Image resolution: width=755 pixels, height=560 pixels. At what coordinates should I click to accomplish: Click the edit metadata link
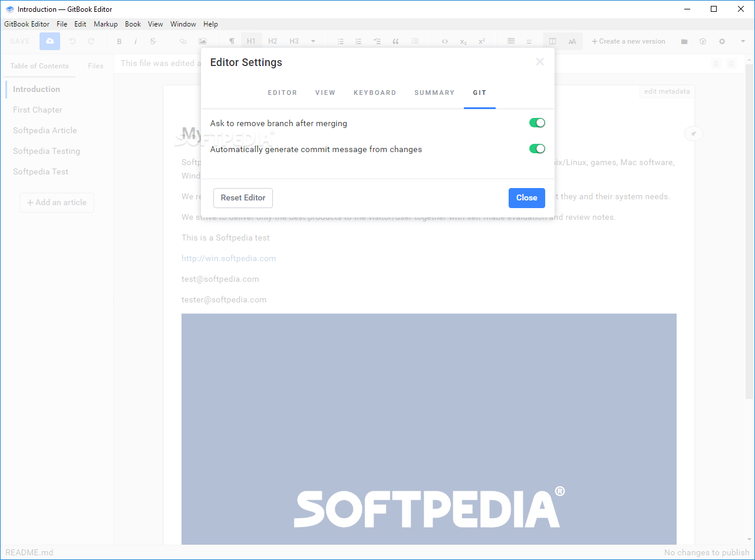667,91
